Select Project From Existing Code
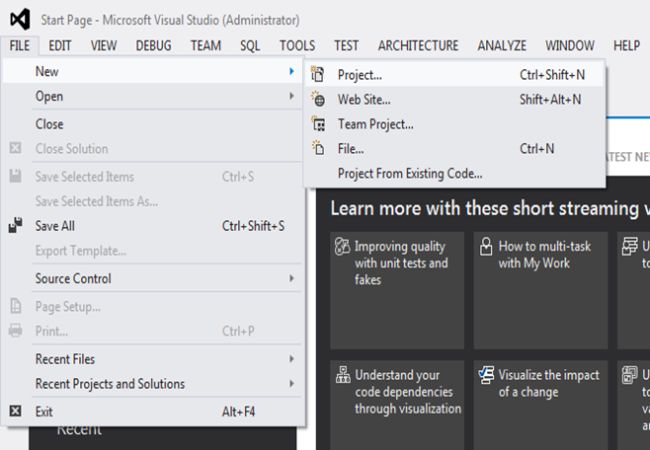The width and height of the screenshot is (650, 450). (x=410, y=173)
